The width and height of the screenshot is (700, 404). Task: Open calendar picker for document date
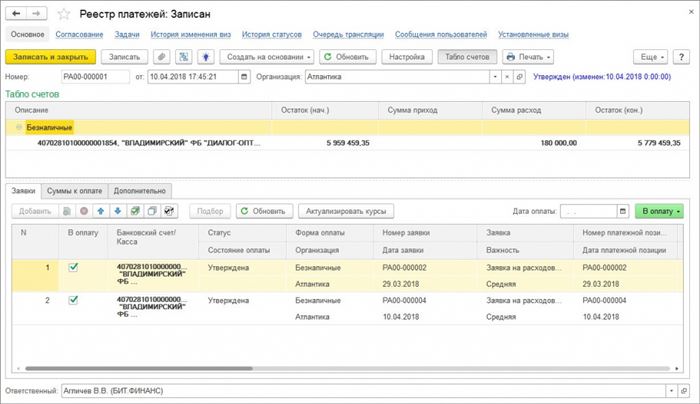(244, 77)
